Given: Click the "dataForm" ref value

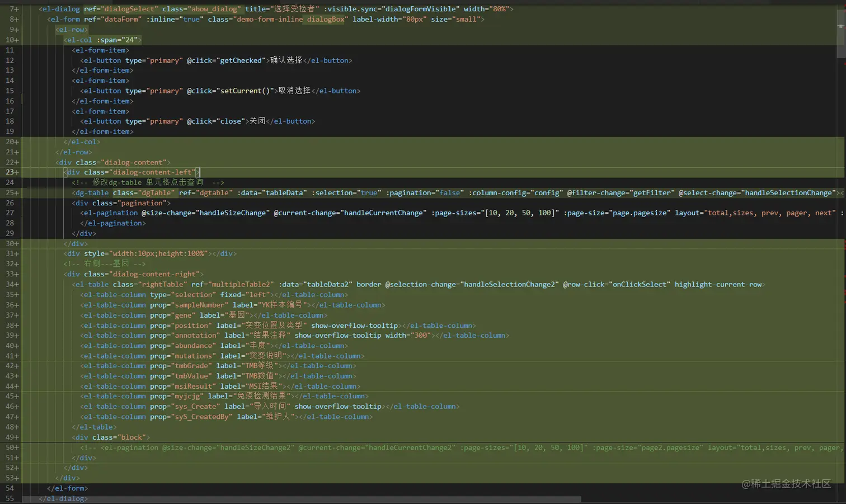Looking at the screenshot, I should click(x=121, y=19).
